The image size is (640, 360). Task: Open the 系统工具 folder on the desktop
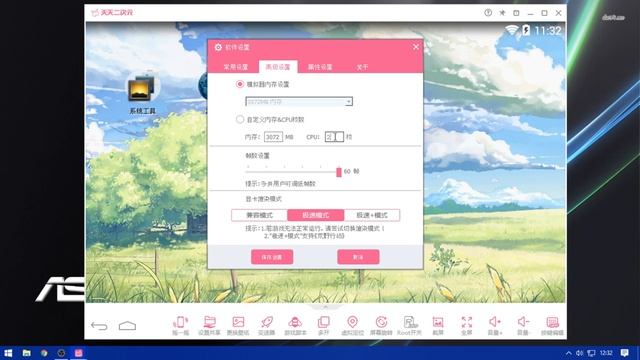click(142, 92)
